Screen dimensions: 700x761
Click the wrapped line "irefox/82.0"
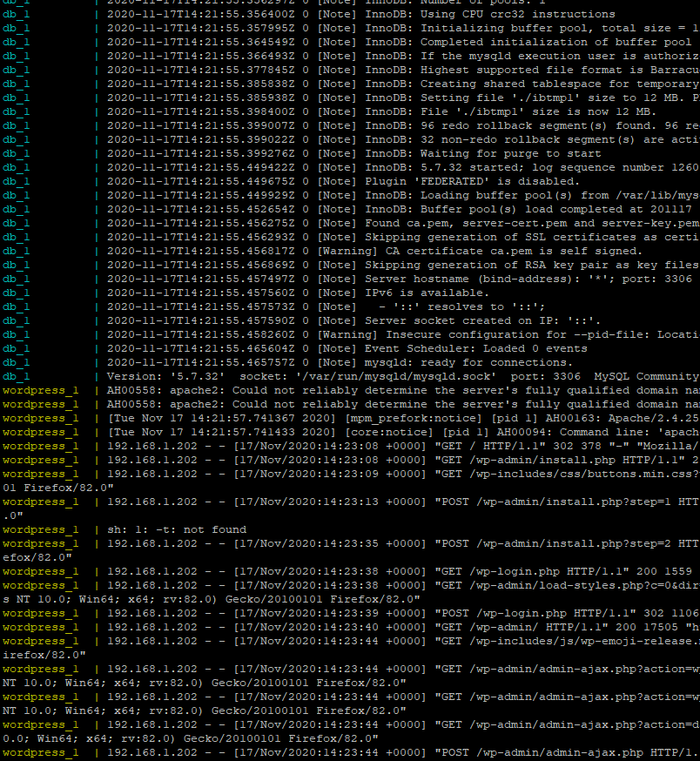[44, 655]
